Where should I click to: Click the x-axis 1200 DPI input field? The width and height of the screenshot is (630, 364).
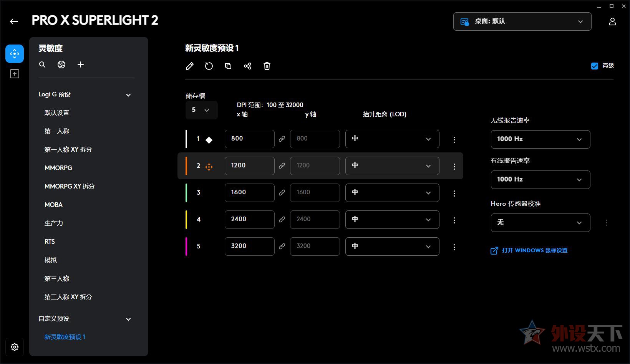250,166
